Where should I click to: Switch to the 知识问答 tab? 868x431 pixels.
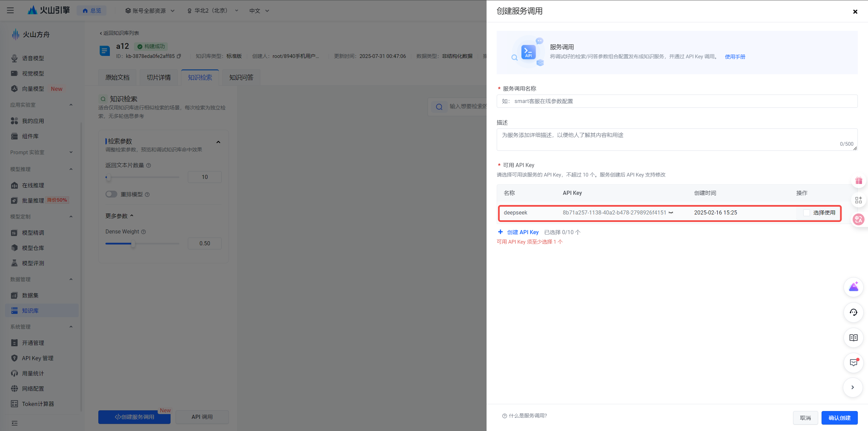[x=241, y=78]
